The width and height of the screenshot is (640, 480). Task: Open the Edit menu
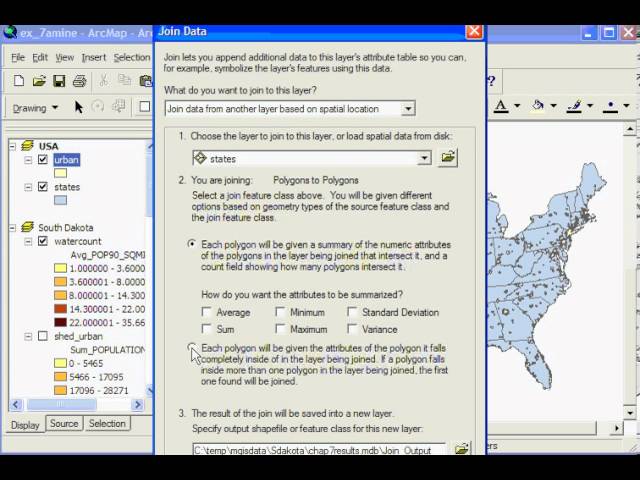40,58
